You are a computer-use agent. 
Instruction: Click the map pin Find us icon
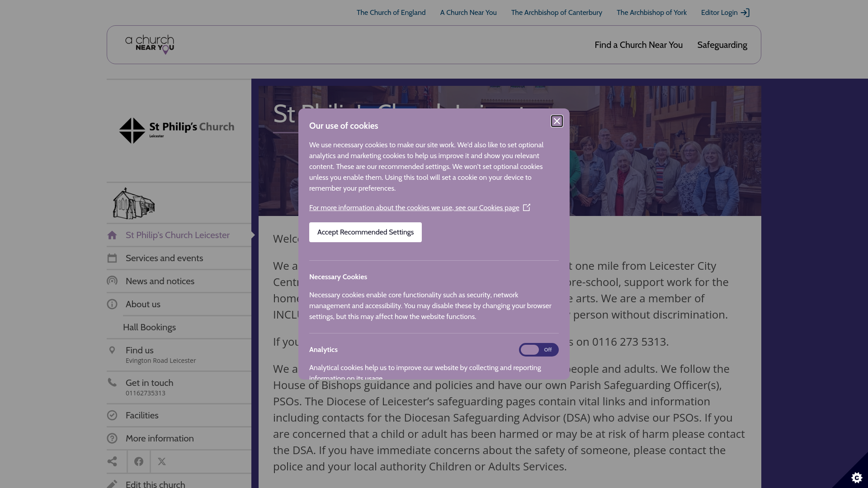click(x=112, y=350)
